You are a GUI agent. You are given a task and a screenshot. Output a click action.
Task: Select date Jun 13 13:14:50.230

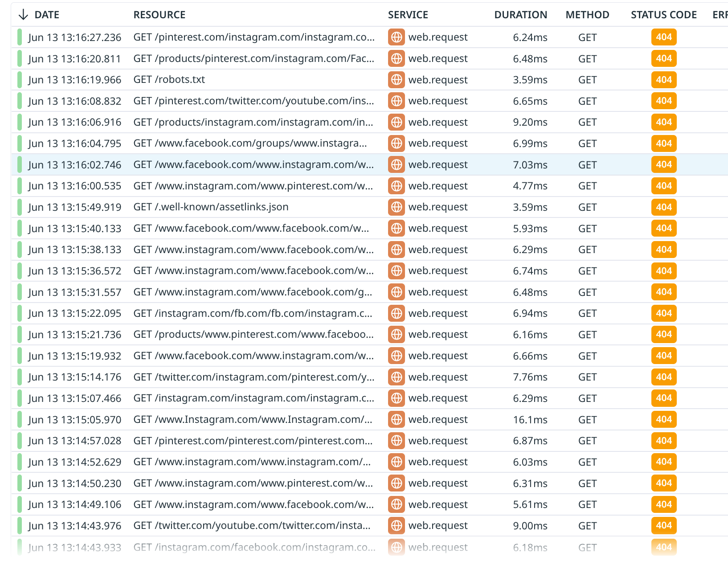point(75,483)
